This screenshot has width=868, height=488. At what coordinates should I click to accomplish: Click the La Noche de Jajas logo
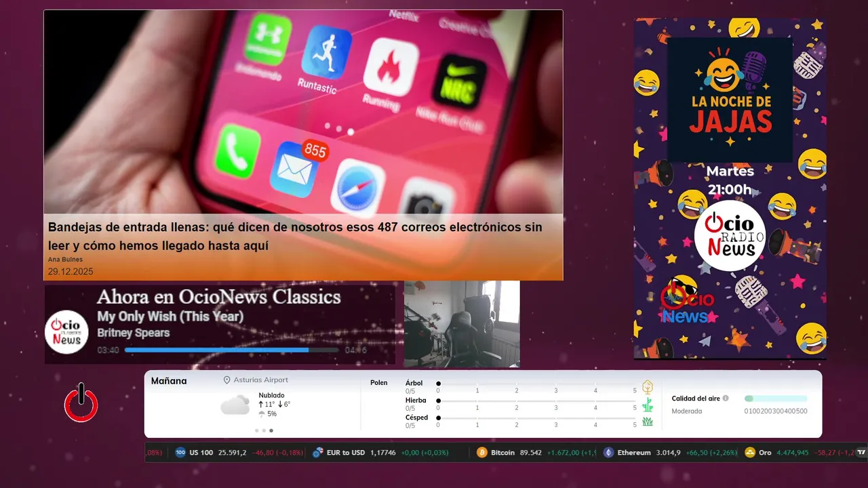pyautogui.click(x=730, y=99)
